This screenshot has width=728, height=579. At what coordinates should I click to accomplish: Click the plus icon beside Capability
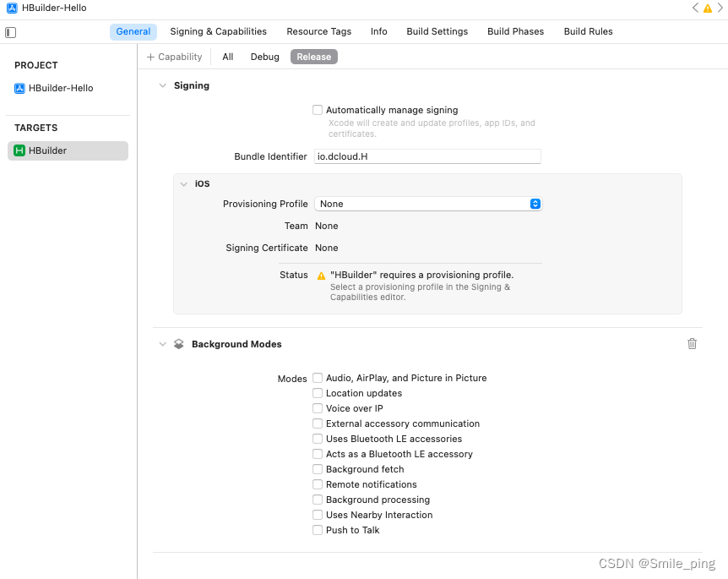150,57
